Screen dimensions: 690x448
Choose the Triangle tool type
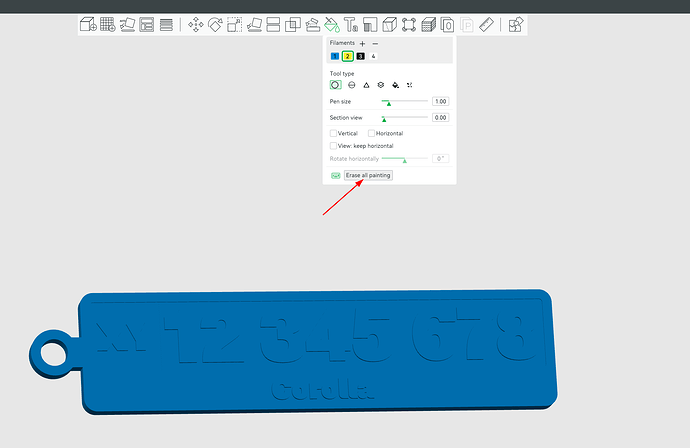366,85
